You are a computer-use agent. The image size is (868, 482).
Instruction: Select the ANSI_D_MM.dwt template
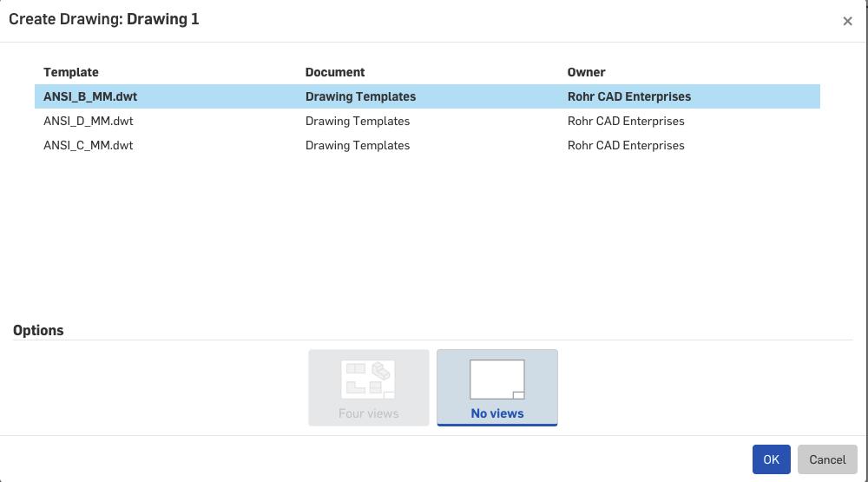89,121
